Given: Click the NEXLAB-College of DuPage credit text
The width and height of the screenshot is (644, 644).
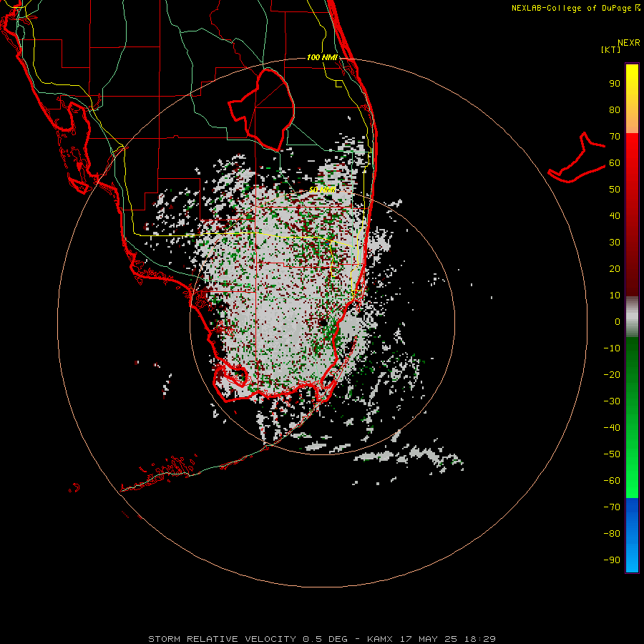Looking at the screenshot, I should pyautogui.click(x=575, y=8).
